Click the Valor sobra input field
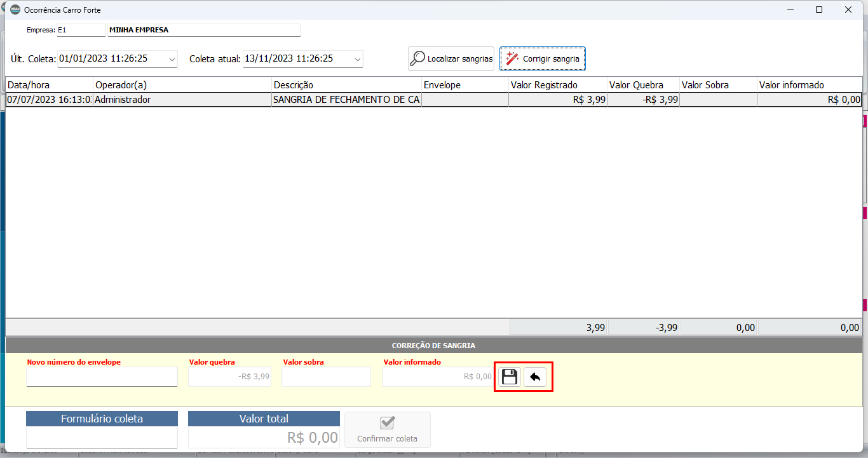868x458 pixels. tap(326, 377)
